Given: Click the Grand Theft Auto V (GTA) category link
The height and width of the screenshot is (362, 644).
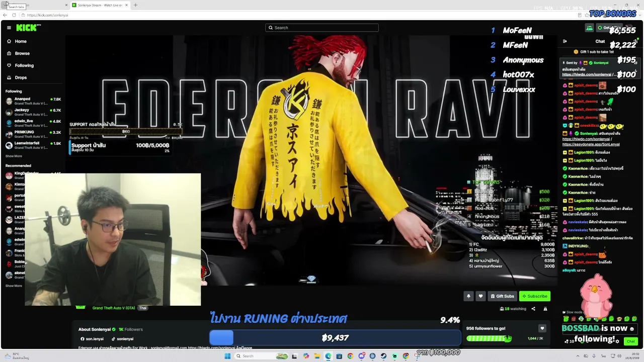Looking at the screenshot, I should pyautogui.click(x=113, y=308).
